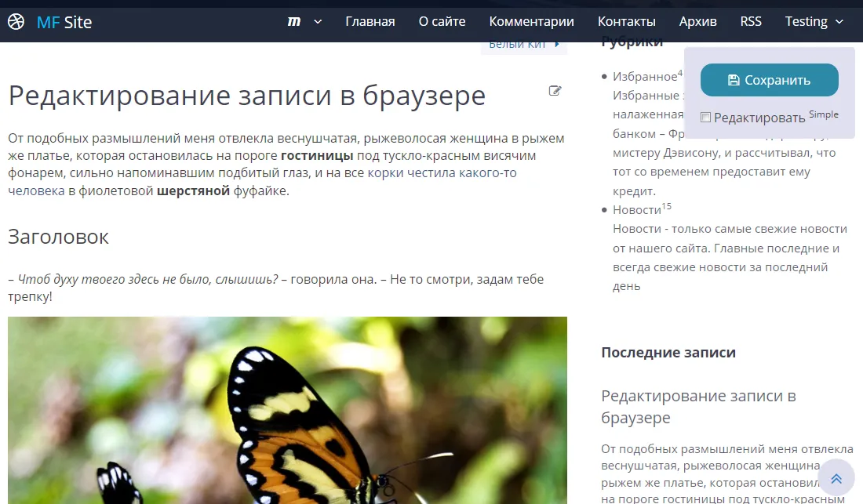Click the site logo ball icon
The width and height of the screenshot is (863, 504).
coord(16,22)
